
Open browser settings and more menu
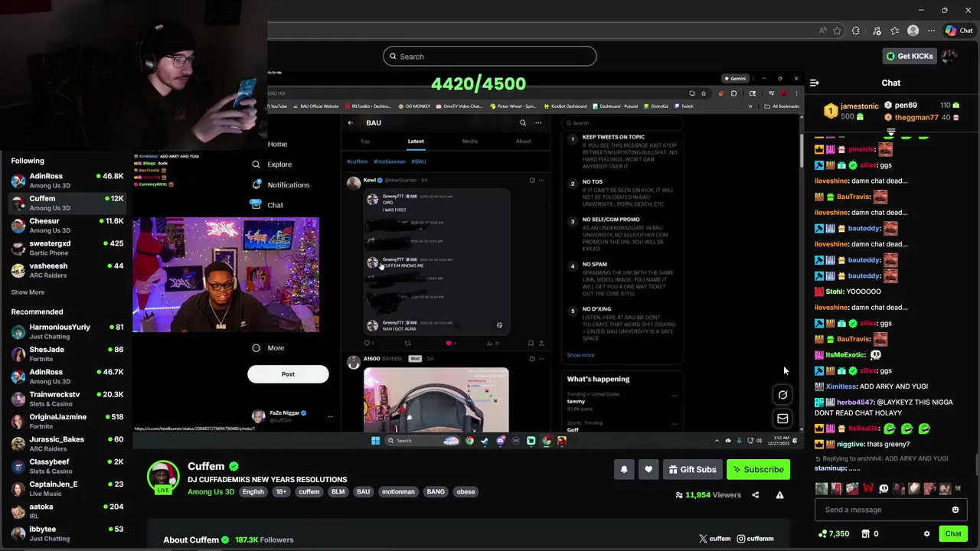coord(931,31)
